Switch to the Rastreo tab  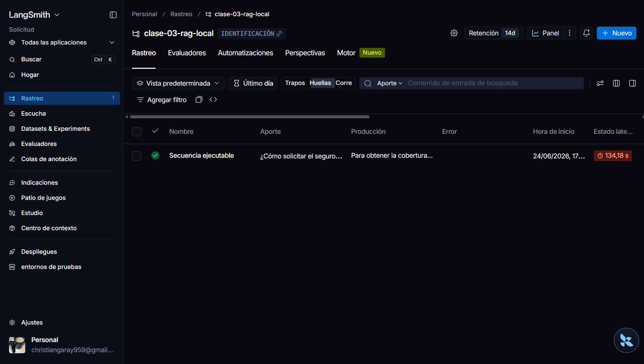pos(144,53)
